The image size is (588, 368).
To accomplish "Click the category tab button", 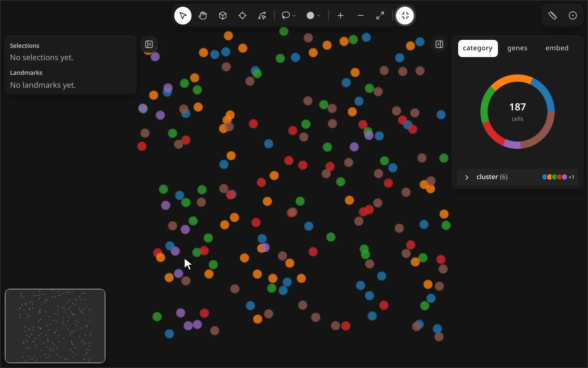I will tap(478, 48).
